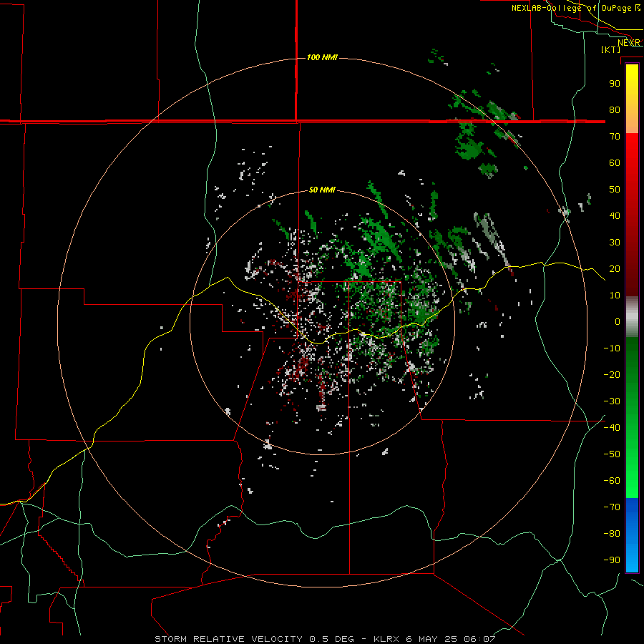Click the 90 value on velocity scale
Image resolution: width=644 pixels, height=644 pixels.
click(x=615, y=84)
